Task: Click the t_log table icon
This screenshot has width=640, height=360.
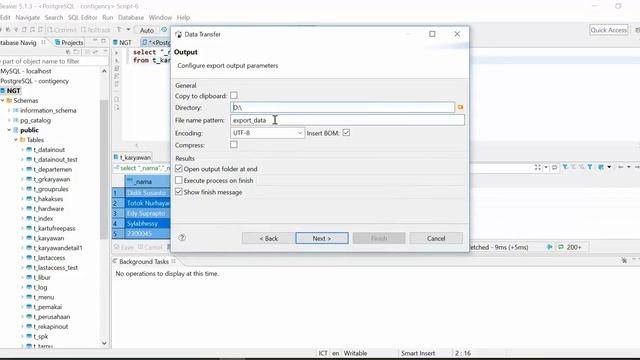Action: (29, 287)
